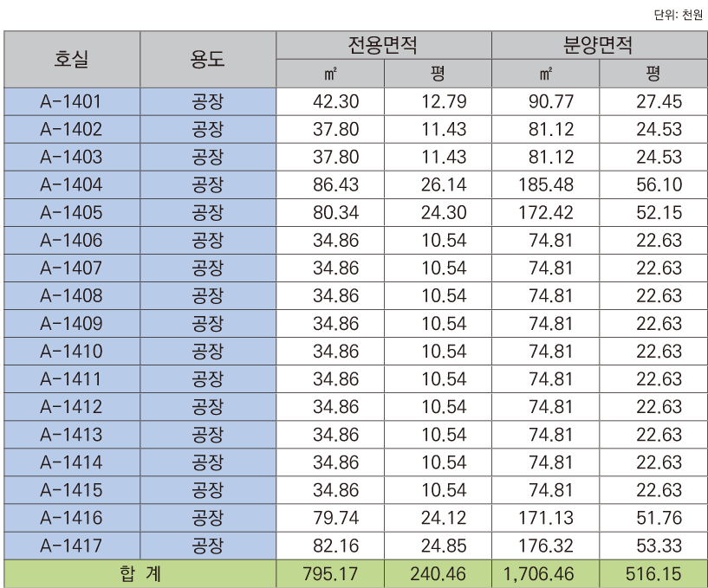Click the 176.32 value in A-1417 row

coord(546,546)
